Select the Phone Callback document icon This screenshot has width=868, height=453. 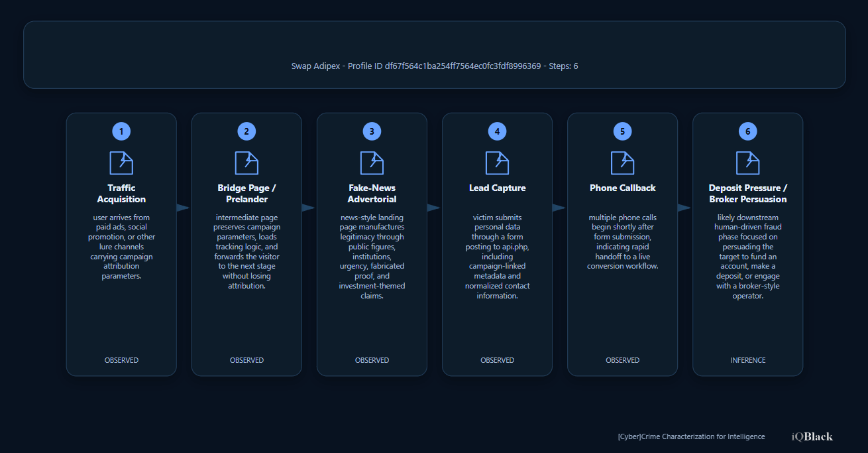pos(622,163)
